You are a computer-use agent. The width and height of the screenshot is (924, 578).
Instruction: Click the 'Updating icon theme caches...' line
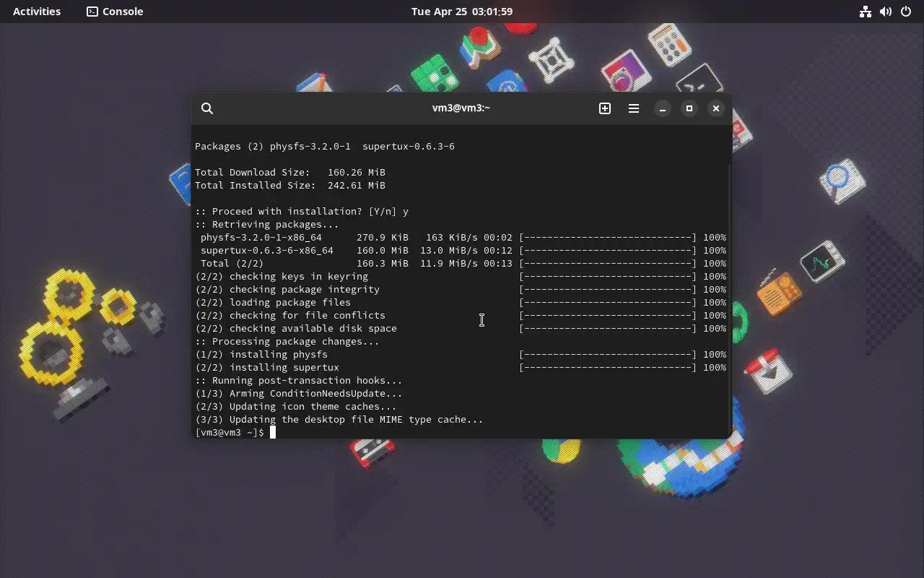pos(296,406)
